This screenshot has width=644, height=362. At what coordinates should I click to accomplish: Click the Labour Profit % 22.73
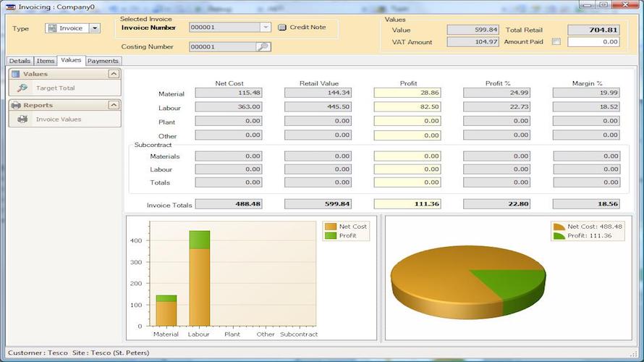coord(496,107)
